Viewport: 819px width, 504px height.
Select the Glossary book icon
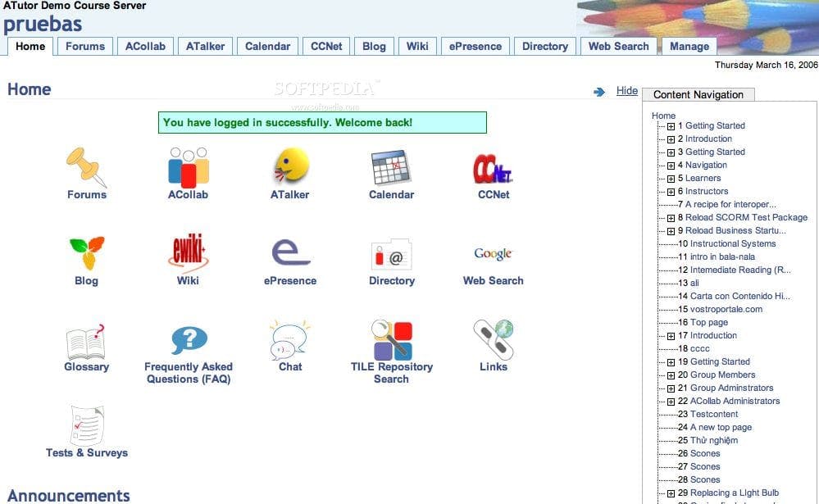click(86, 341)
